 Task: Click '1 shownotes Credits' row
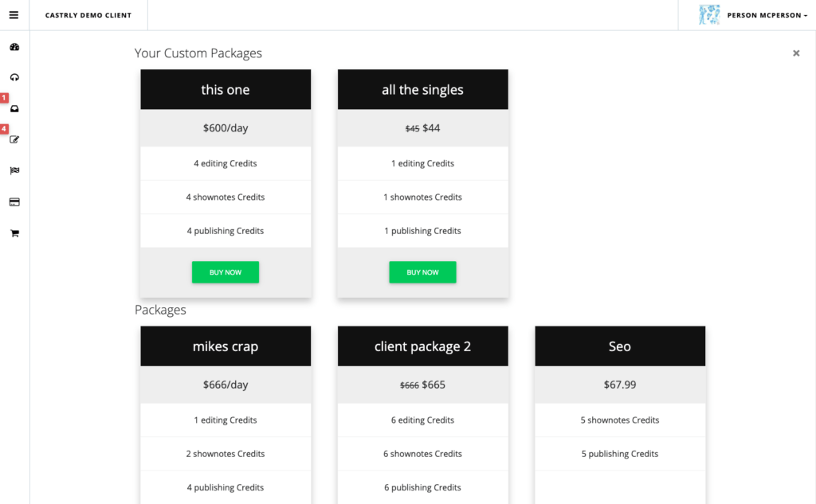pyautogui.click(x=422, y=197)
